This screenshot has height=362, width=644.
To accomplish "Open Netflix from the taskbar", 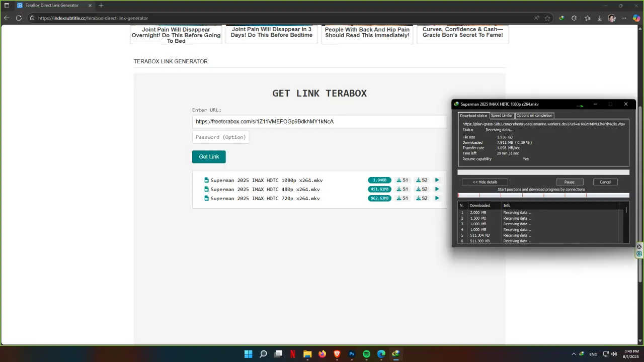I will pos(293,354).
